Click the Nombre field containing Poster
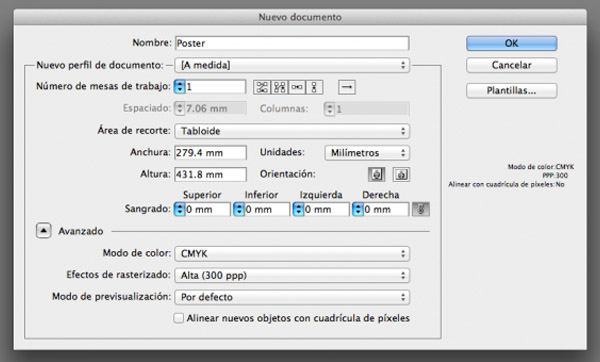Screen dimensions: 600x362 (292, 43)
